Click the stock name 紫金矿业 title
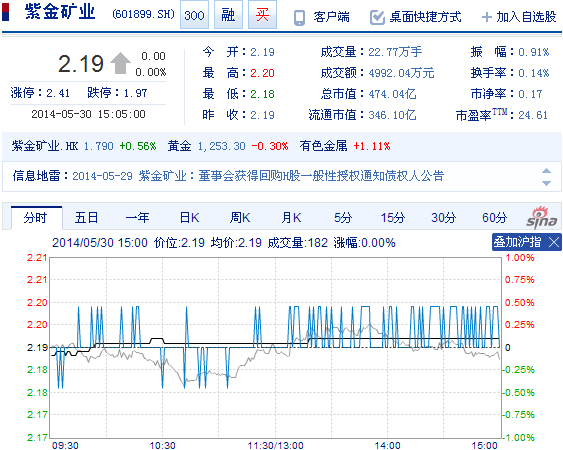 [60, 11]
